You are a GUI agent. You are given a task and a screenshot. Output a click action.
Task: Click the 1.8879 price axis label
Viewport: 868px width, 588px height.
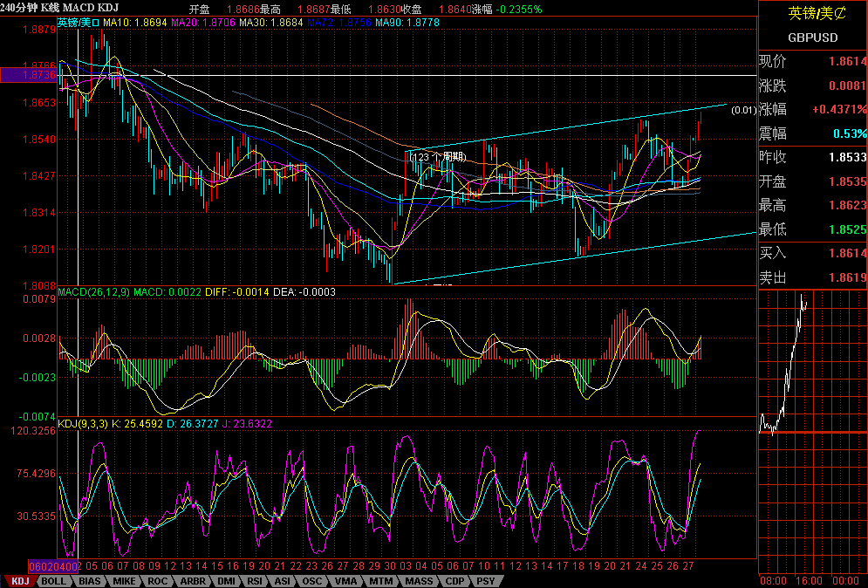38,30
